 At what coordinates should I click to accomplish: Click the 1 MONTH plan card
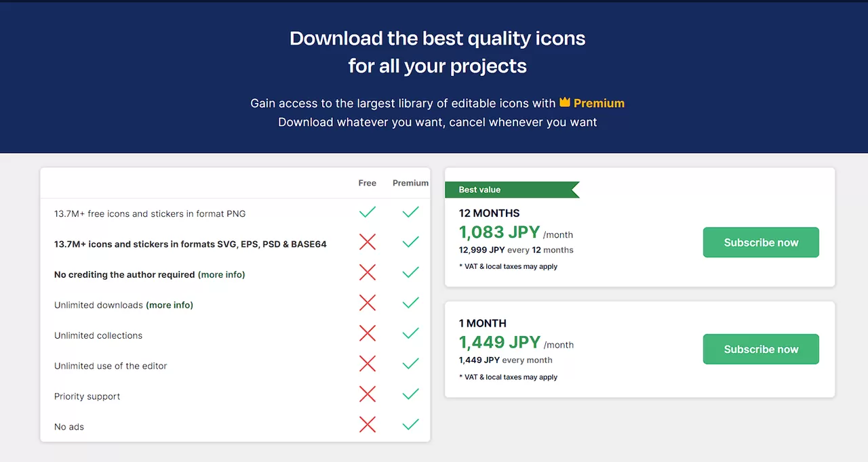pos(483,323)
